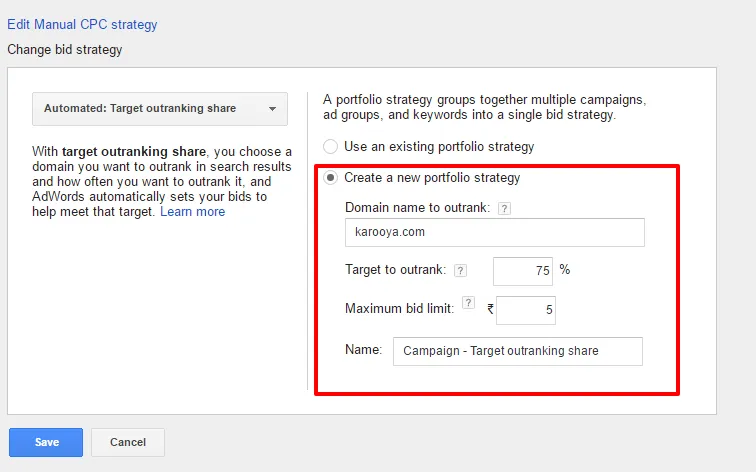Focus the strategy Name text field

tap(517, 351)
